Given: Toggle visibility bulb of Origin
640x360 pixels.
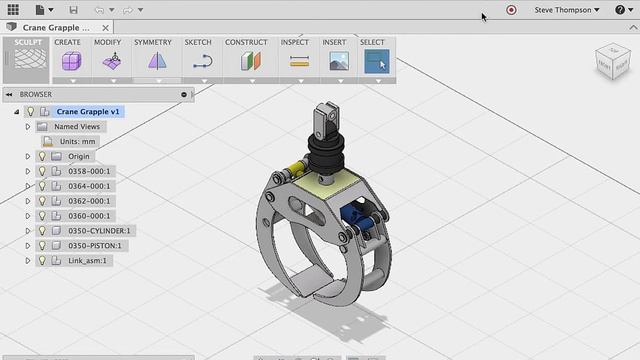Looking at the screenshot, I should [42, 156].
